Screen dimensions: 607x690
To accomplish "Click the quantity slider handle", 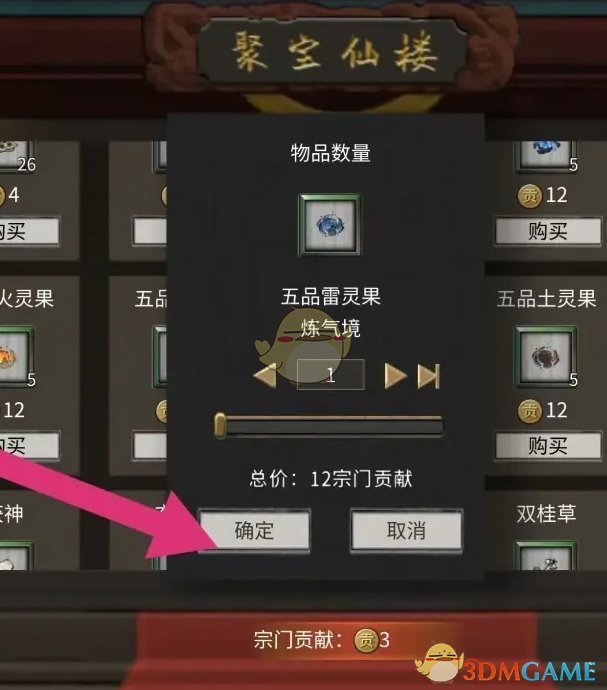I will pos(220,426).
